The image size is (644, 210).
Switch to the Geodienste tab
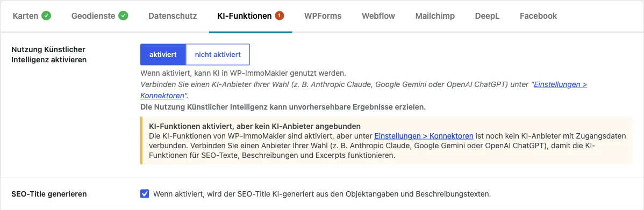point(100,16)
